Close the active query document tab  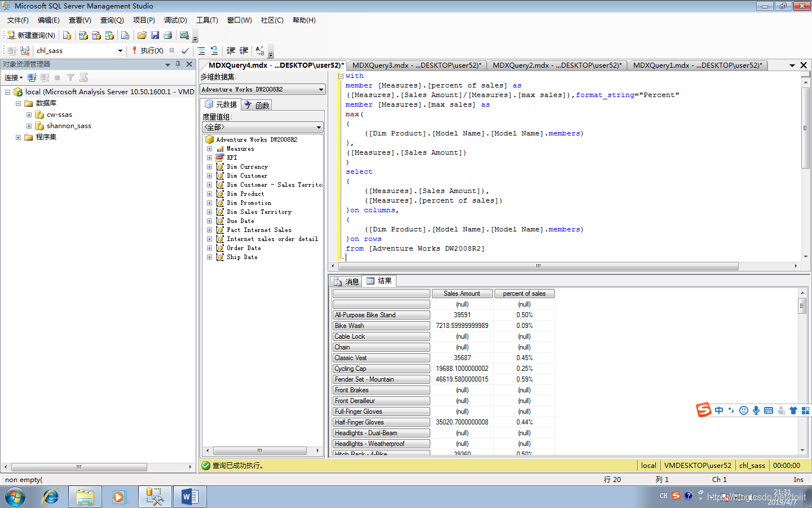click(x=804, y=65)
